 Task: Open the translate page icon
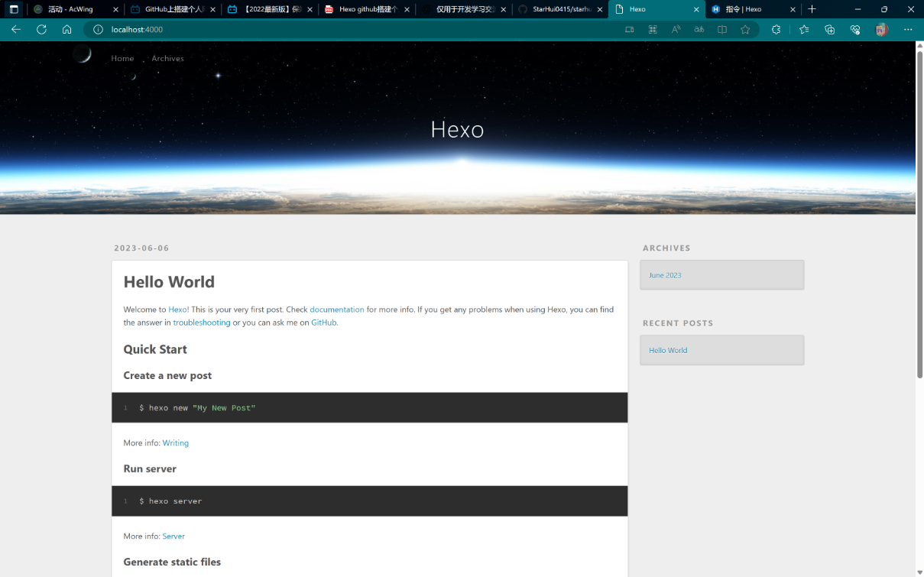699,29
